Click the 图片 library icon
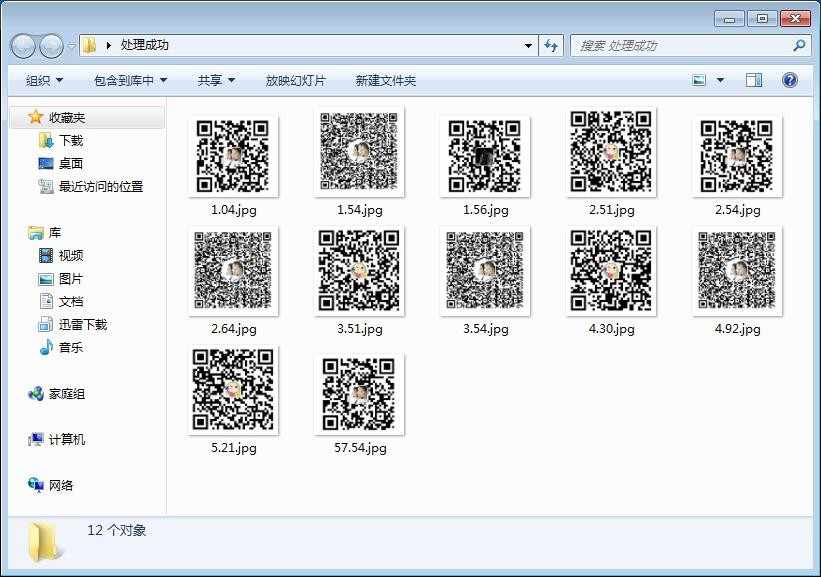Image resolution: width=821 pixels, height=577 pixels. [46, 279]
